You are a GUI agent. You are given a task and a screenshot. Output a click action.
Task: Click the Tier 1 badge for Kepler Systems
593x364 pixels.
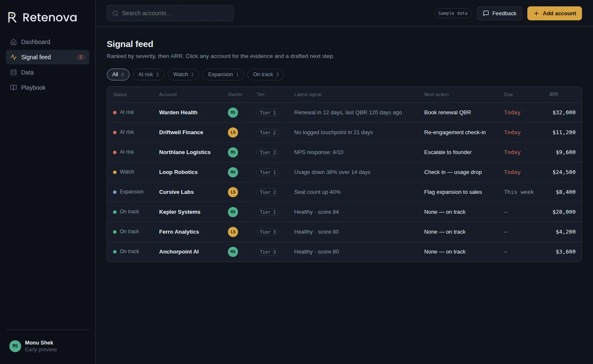coord(268,212)
